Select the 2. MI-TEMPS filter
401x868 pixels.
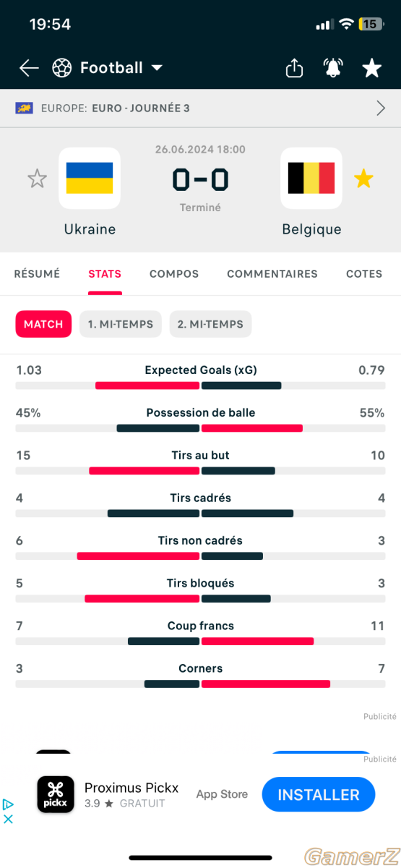coord(210,324)
